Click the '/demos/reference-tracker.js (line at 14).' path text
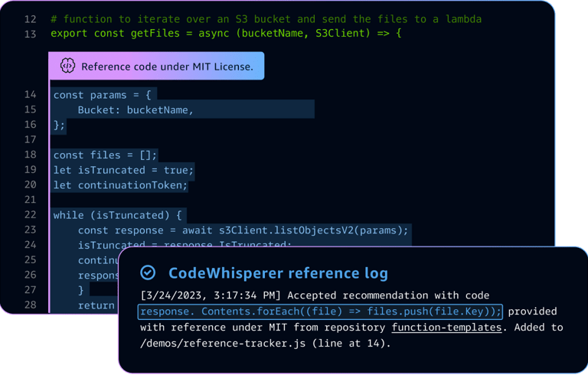588x375 pixels. pyautogui.click(x=265, y=344)
